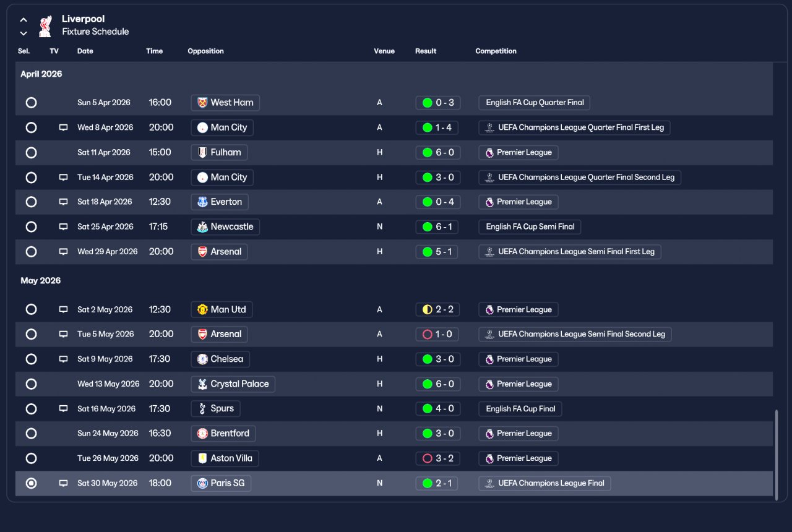Click the Paris SG club badge
Image resolution: width=792 pixels, height=532 pixels.
(x=202, y=483)
